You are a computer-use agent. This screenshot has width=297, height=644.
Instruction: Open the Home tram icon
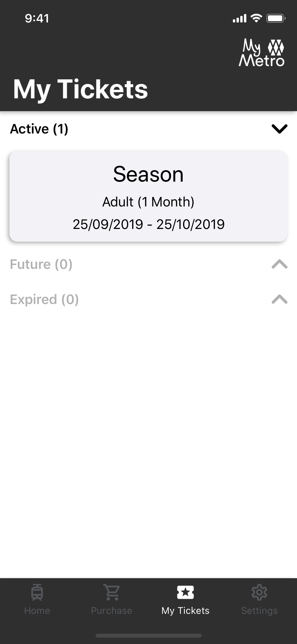(x=37, y=592)
